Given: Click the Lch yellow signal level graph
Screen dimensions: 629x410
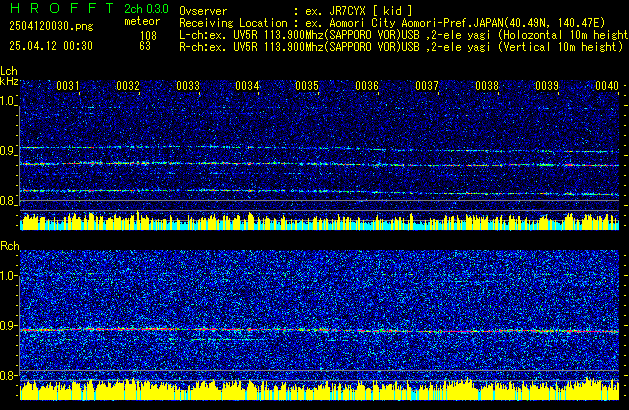Looking at the screenshot, I should pos(319,221).
